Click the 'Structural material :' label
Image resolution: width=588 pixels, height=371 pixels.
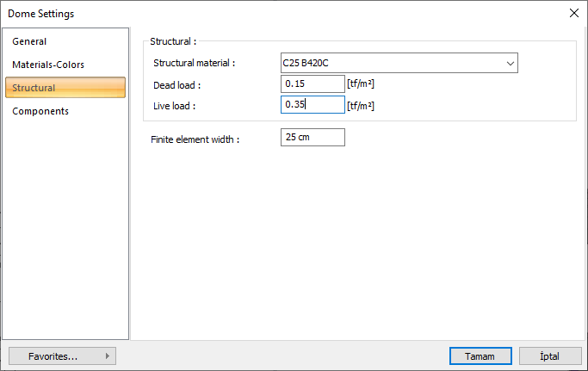[194, 63]
